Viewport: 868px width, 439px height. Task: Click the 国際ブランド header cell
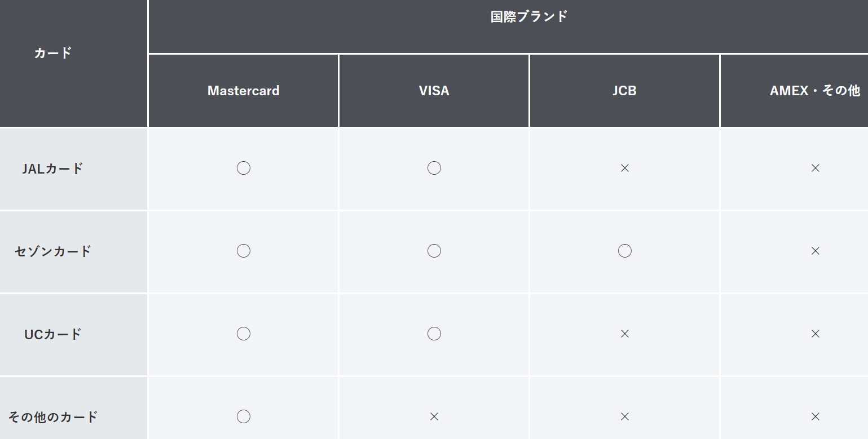[528, 16]
